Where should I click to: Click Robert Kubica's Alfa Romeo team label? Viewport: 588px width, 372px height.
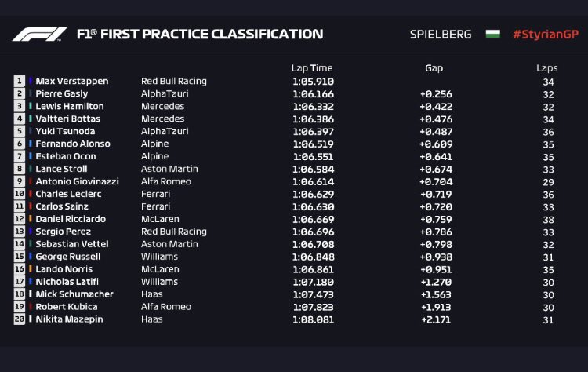pyautogui.click(x=162, y=307)
